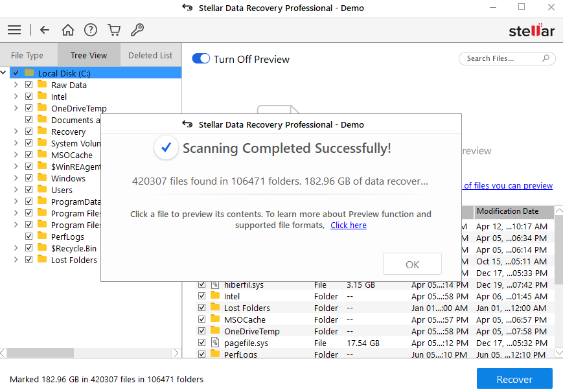Toggle the Turn Off Preview switch

[201, 58]
